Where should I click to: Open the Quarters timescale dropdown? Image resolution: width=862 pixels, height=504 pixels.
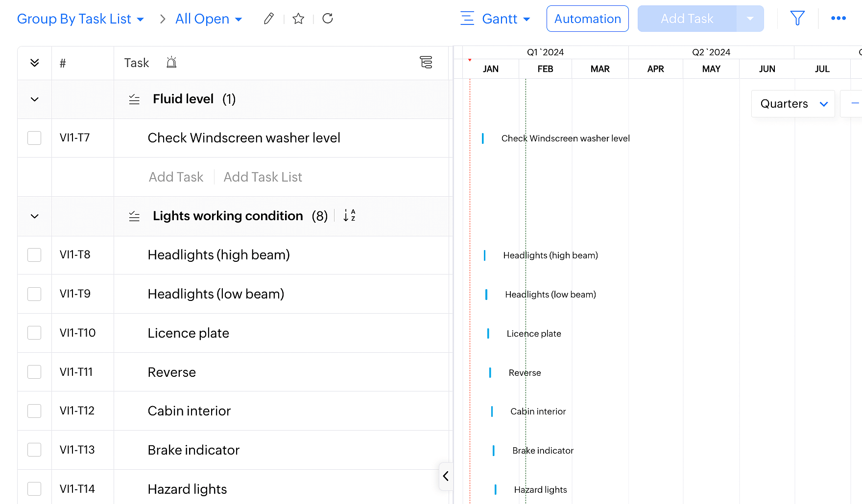(x=793, y=104)
